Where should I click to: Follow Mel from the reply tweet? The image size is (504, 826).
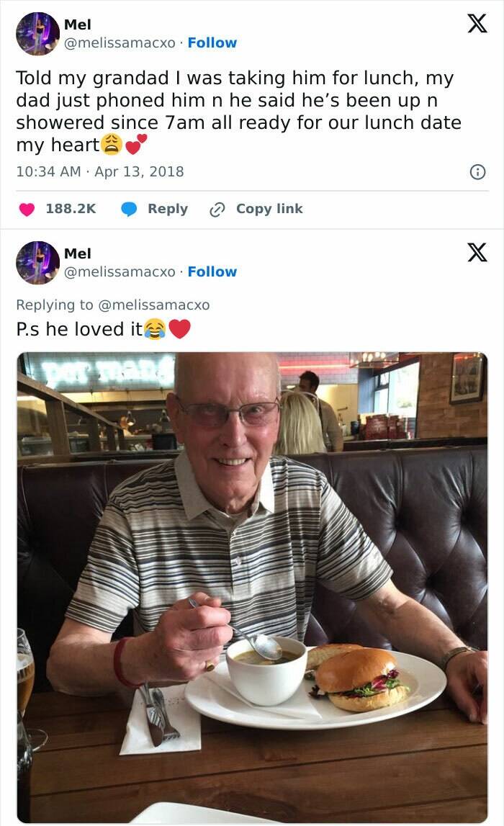pos(212,271)
